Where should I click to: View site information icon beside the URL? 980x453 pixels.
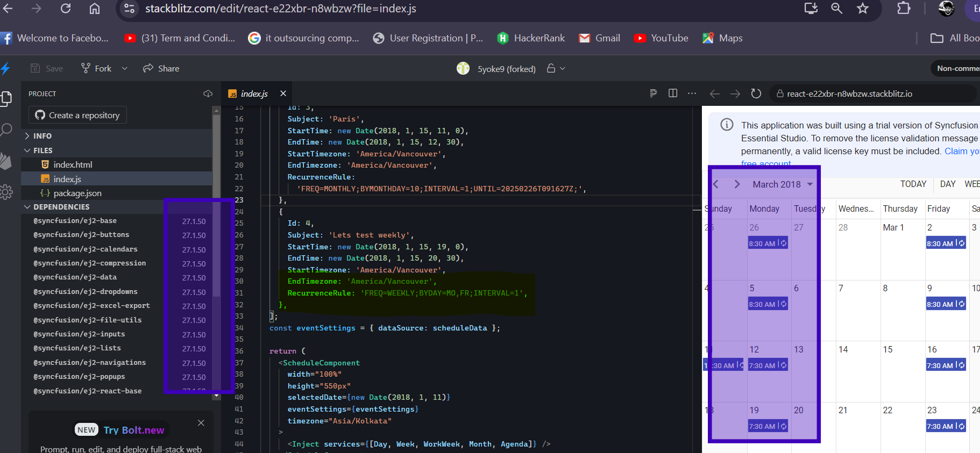point(129,9)
